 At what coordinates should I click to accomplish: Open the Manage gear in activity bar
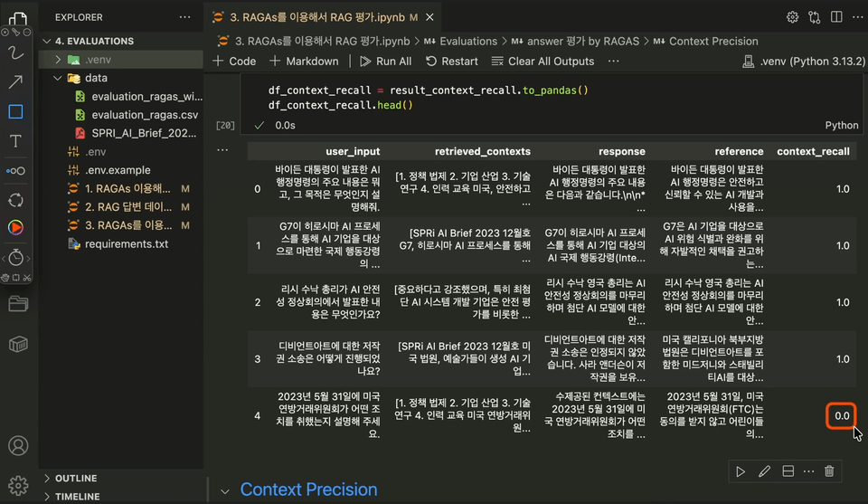tap(18, 486)
